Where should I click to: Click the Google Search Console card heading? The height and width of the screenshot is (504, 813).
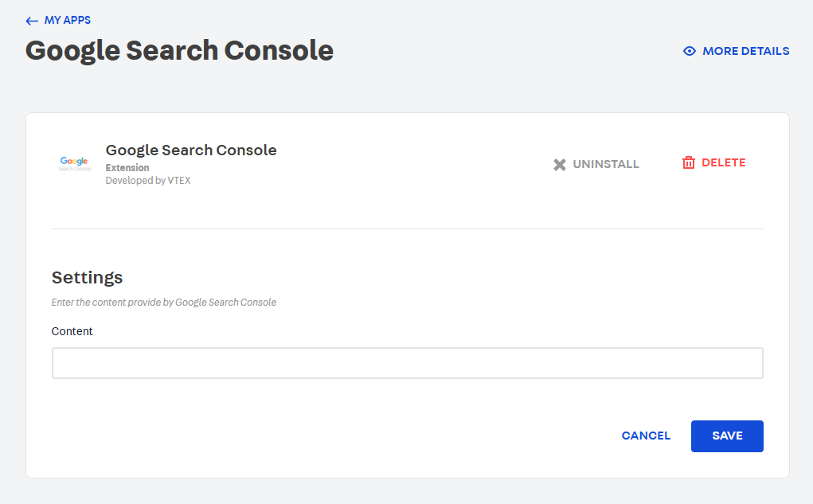191,150
